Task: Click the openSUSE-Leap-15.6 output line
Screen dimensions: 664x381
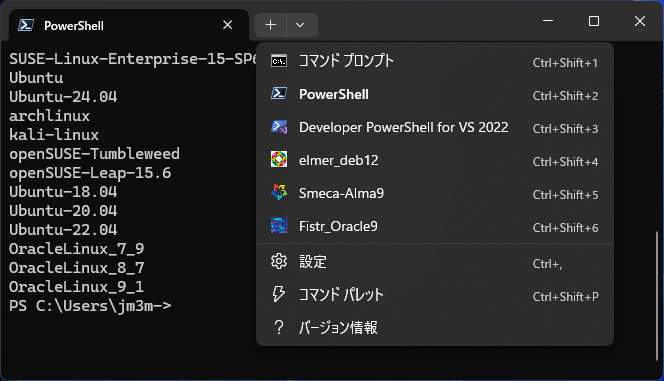Action: (x=90, y=173)
